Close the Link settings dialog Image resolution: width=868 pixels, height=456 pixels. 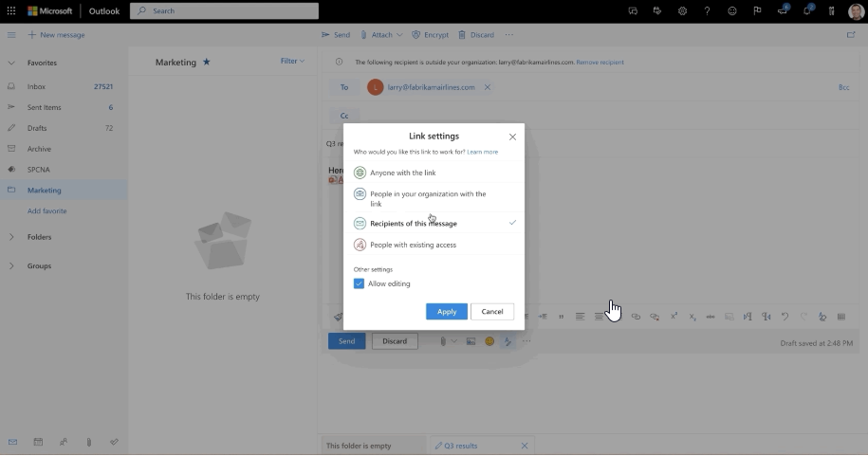pos(512,137)
